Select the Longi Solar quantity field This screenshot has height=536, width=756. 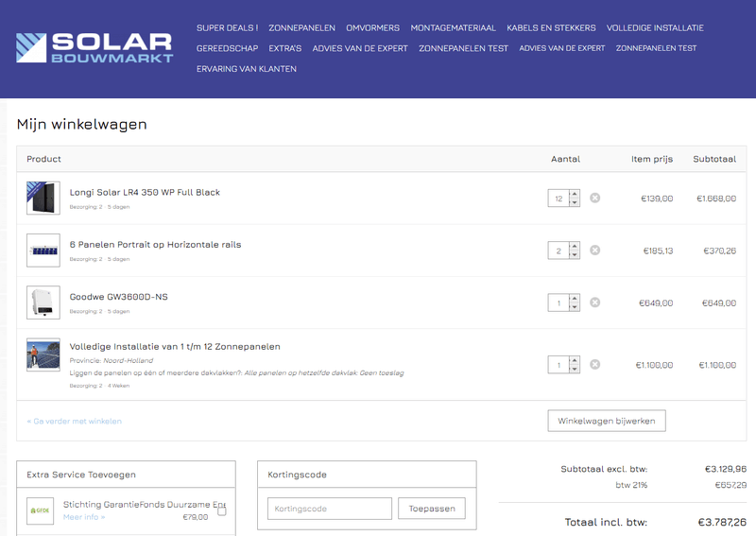(558, 199)
